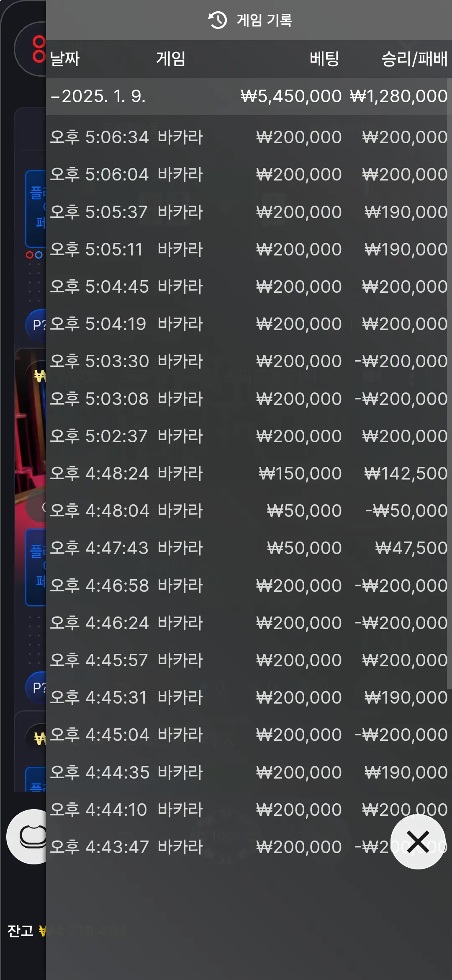
Task: Open the 오후 4:47:43 record winning ₩47,500
Action: [249, 548]
